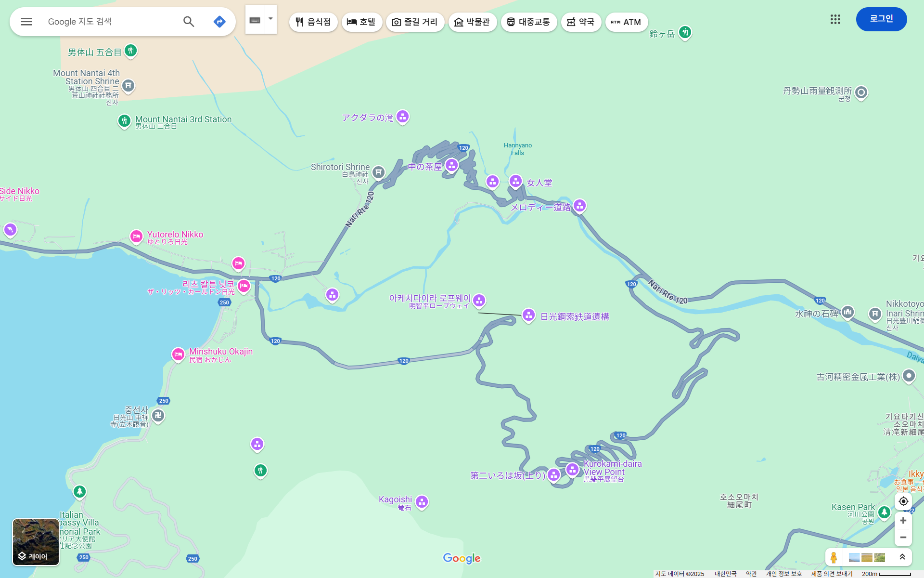The height and width of the screenshot is (578, 924).
Task: Switch to satellite layer thumbnail
Action: (x=36, y=542)
